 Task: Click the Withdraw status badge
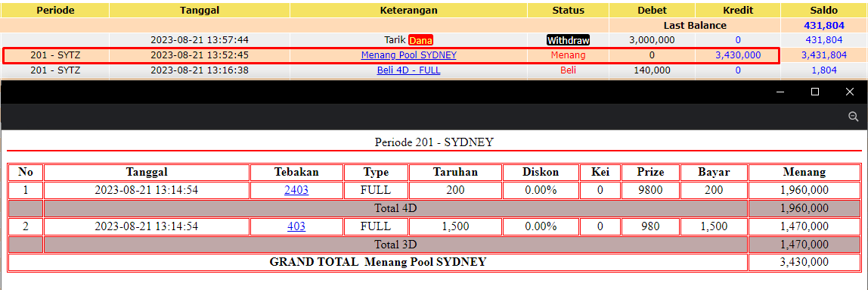coord(568,40)
